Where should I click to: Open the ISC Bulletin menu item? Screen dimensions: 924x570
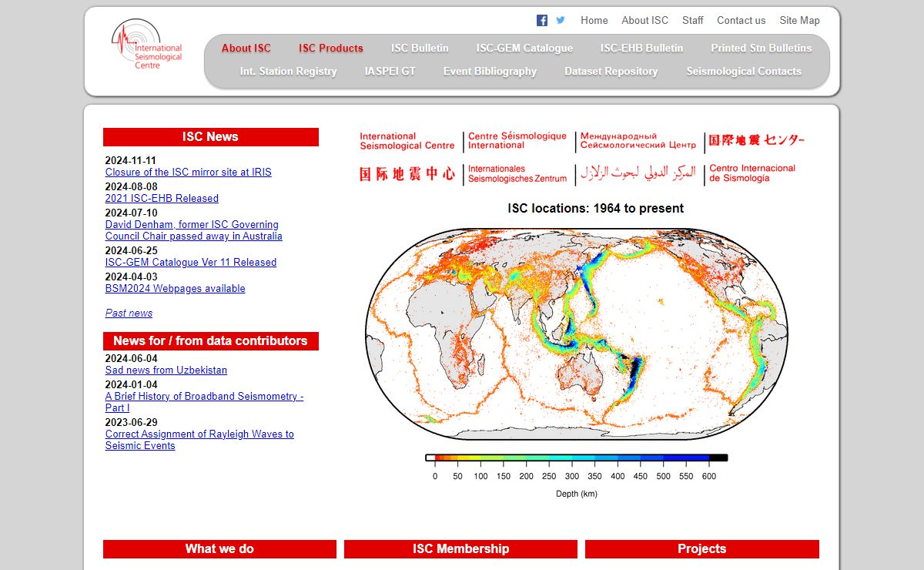[x=420, y=48]
